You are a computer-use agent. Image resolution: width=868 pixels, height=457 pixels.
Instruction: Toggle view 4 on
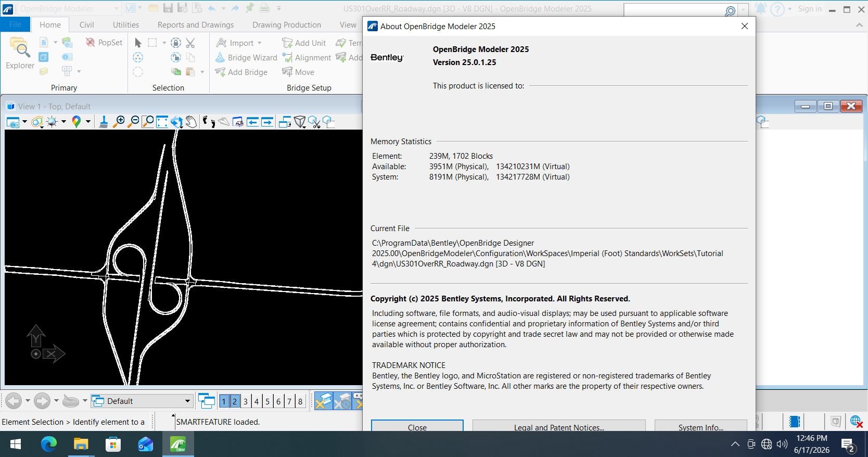pyautogui.click(x=257, y=401)
